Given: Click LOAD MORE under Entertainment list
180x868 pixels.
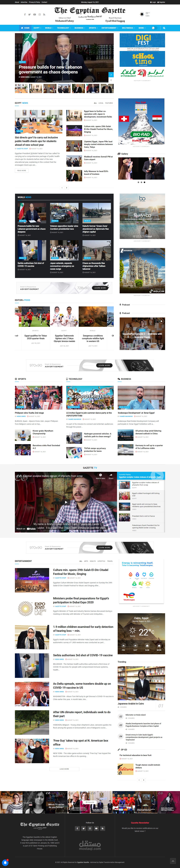Looking at the screenshot, I should 64,769.
